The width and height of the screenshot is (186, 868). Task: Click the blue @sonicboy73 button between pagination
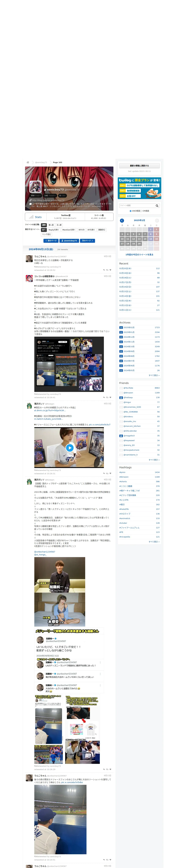[x=69, y=241]
